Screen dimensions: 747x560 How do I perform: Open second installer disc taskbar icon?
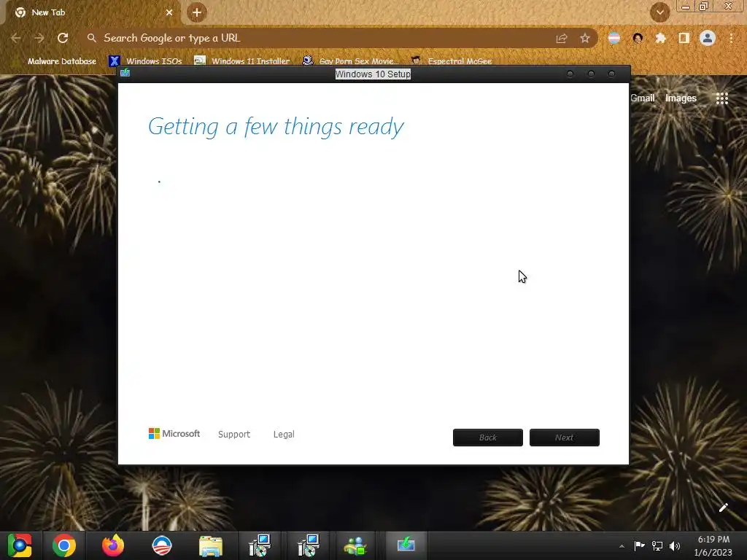click(309, 545)
